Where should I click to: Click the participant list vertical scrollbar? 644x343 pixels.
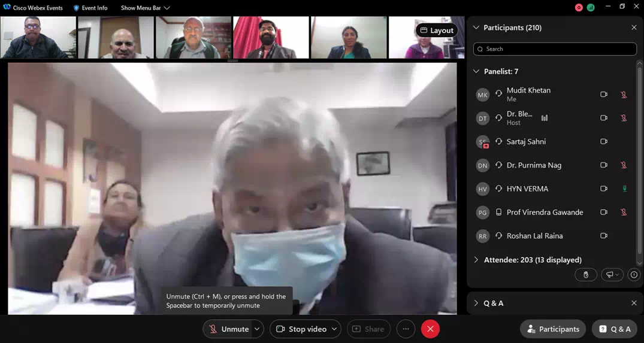(x=640, y=160)
